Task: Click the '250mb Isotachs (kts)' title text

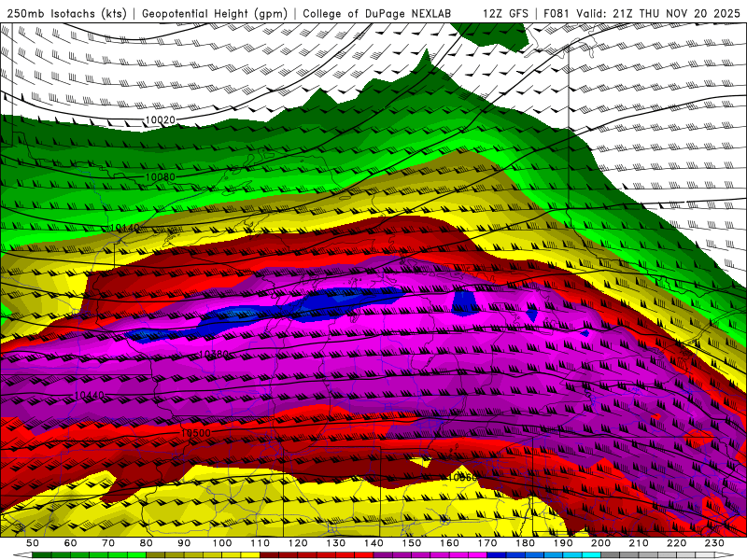Action: (66, 14)
